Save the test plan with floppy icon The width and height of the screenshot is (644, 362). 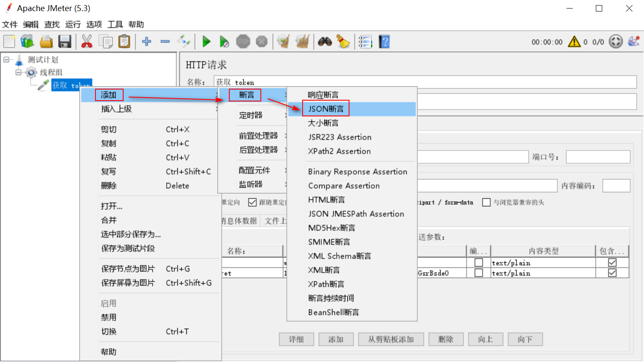pos(65,41)
